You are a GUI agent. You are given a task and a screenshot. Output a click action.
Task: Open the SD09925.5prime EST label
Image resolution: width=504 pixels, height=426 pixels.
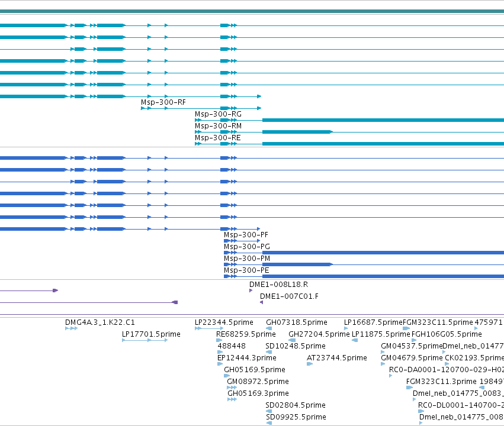[296, 417]
